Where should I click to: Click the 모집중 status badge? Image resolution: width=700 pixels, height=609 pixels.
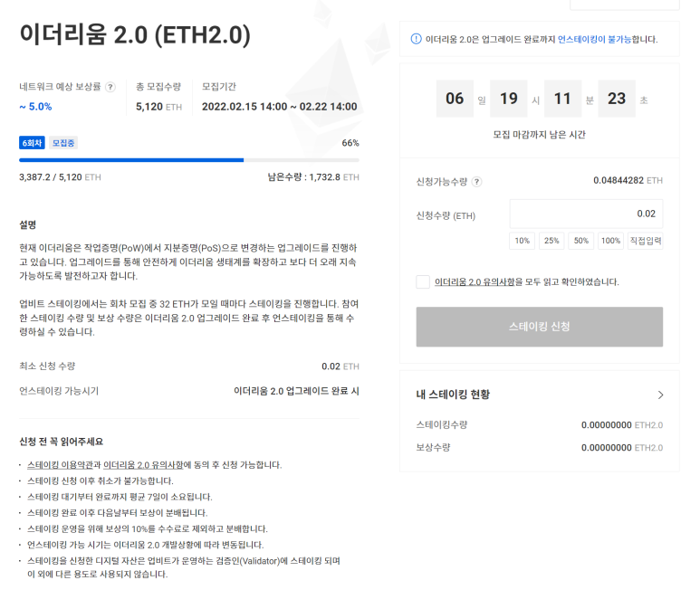click(x=63, y=143)
